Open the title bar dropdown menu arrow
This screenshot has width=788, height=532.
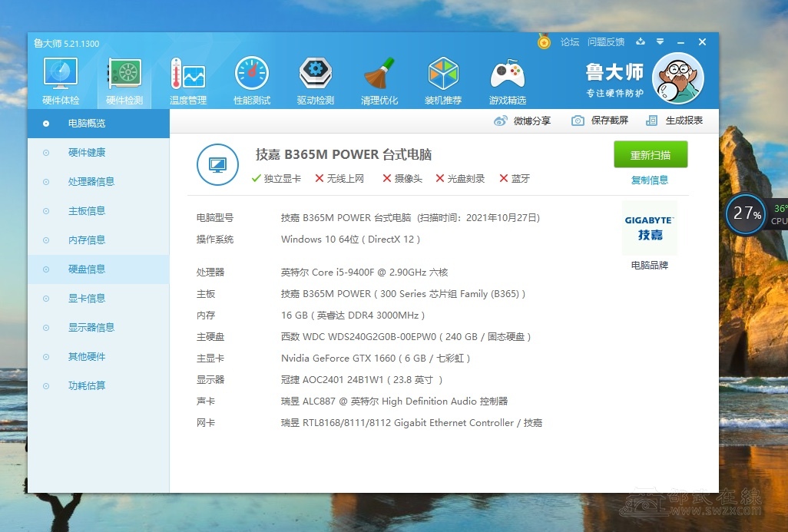tap(660, 42)
